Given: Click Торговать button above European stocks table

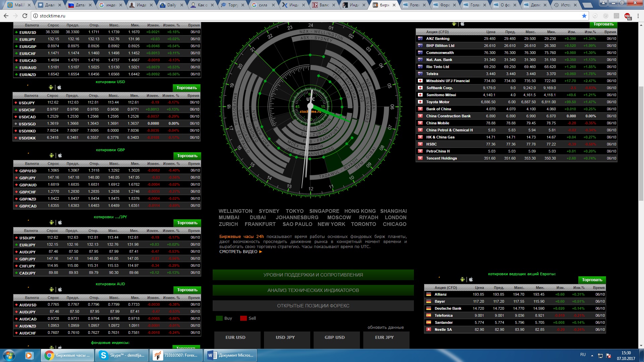Looking at the screenshot, I should pos(592,280).
